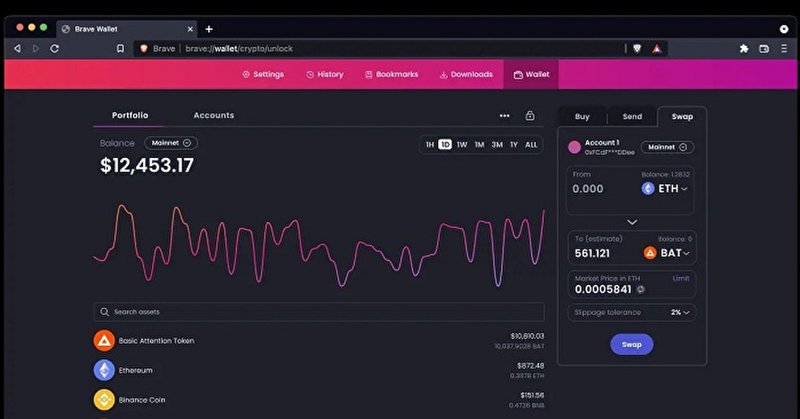
Task: Select Wallet in the top navigation
Action: [531, 75]
